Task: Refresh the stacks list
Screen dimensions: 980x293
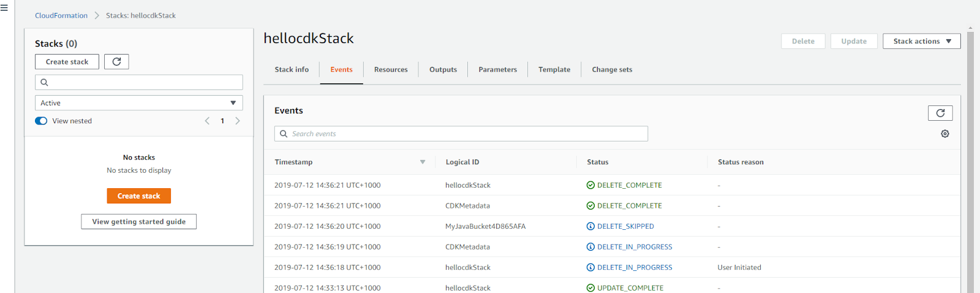Action: click(x=116, y=62)
